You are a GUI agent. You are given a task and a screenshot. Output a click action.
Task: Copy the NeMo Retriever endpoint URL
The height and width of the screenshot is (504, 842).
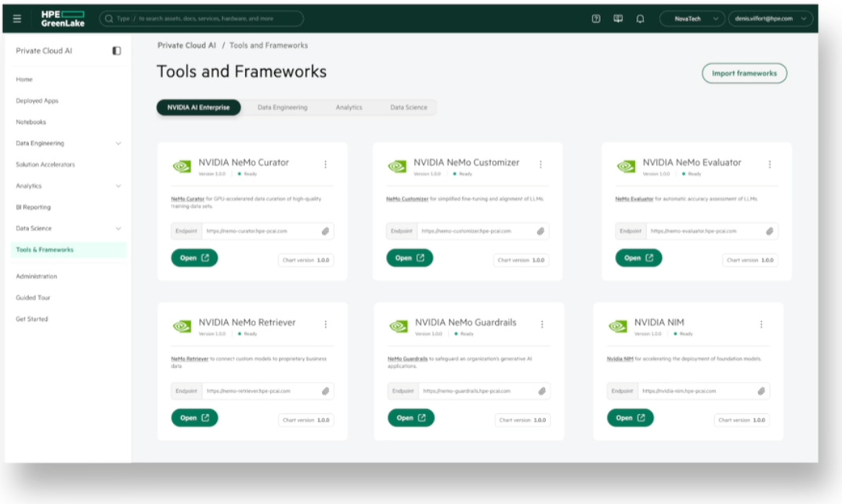[x=325, y=391]
